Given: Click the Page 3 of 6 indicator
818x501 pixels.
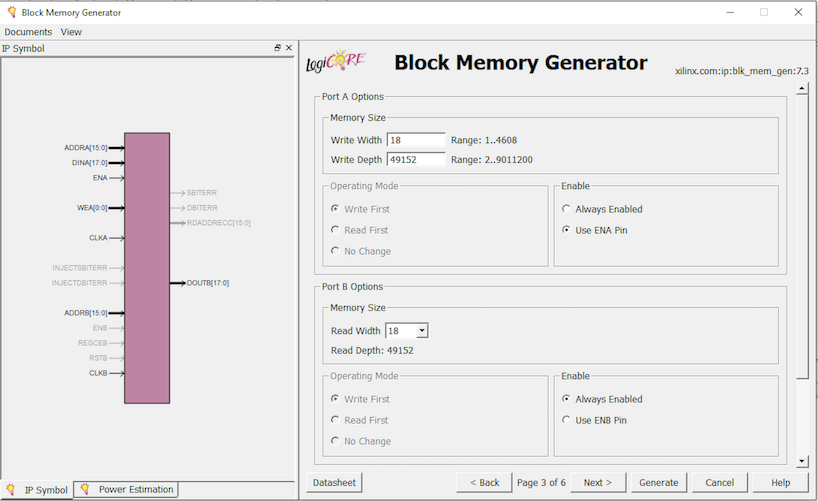Looking at the screenshot, I should pyautogui.click(x=541, y=482).
